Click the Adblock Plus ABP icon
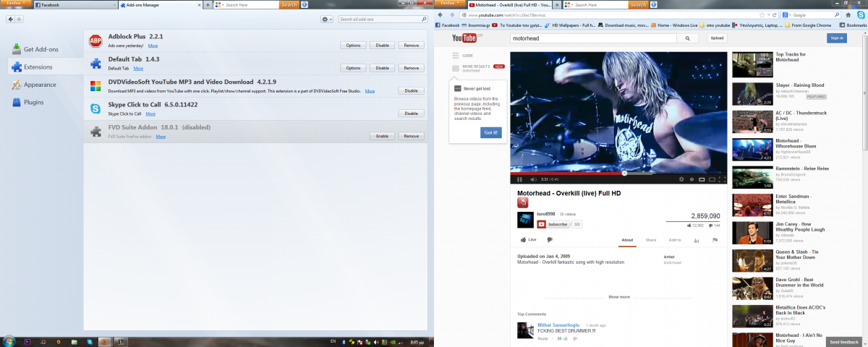The image size is (868, 347). click(95, 41)
